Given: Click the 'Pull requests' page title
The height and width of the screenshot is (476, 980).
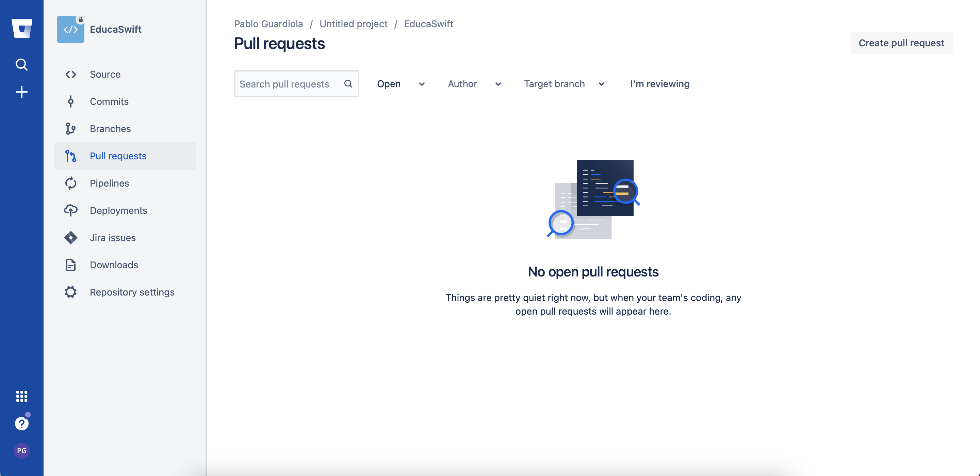Looking at the screenshot, I should 279,43.
